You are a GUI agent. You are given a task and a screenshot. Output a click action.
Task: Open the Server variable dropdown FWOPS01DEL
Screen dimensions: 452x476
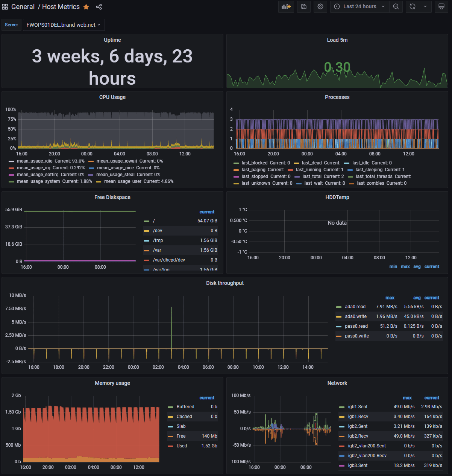[64, 25]
